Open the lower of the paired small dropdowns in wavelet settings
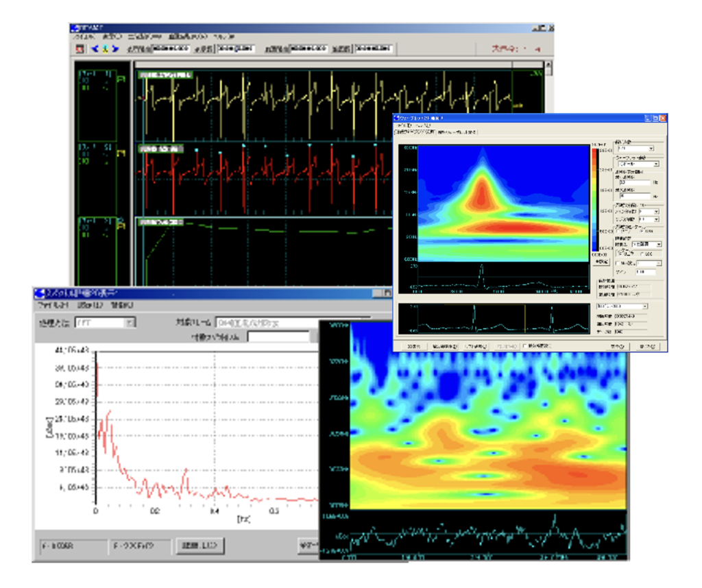The width and height of the screenshot is (702, 588). tap(649, 219)
